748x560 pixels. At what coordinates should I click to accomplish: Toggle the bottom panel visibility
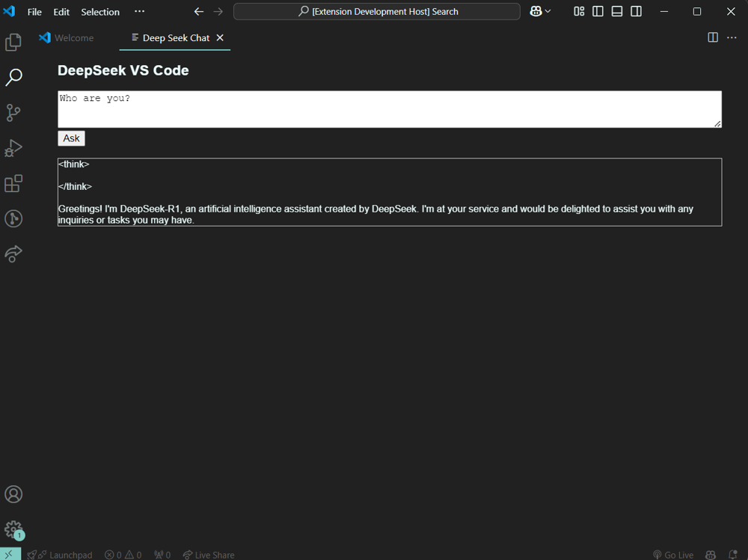pyautogui.click(x=617, y=11)
